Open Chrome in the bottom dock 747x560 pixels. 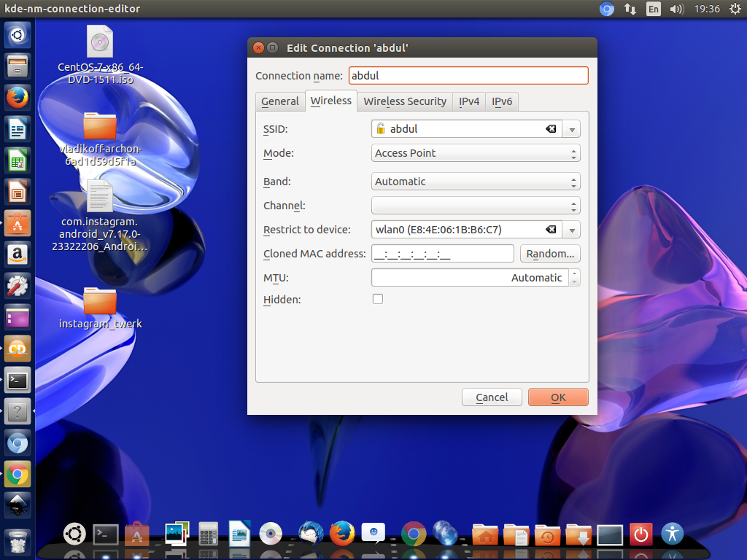click(414, 534)
